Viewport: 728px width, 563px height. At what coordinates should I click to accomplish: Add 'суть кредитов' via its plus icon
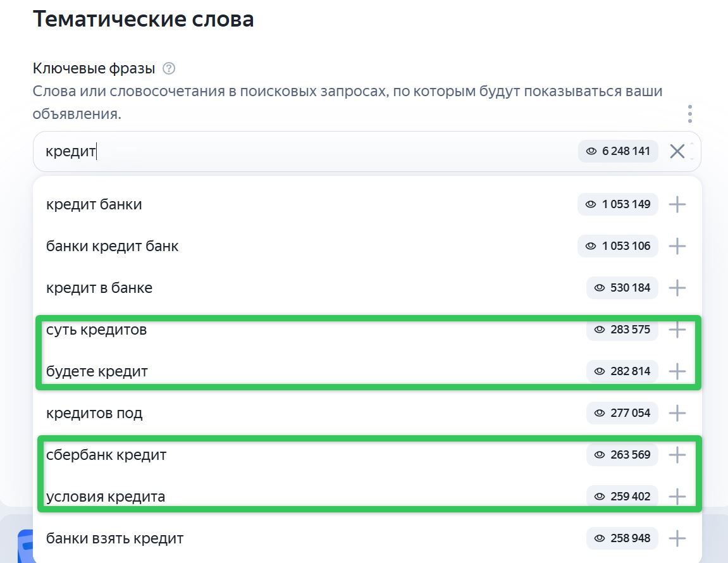677,330
